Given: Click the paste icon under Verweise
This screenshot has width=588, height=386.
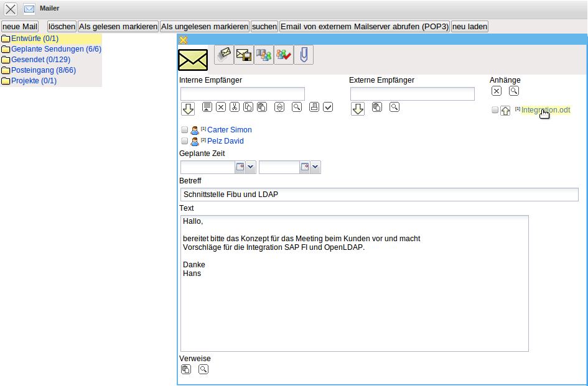Looking at the screenshot, I should [x=186, y=369].
